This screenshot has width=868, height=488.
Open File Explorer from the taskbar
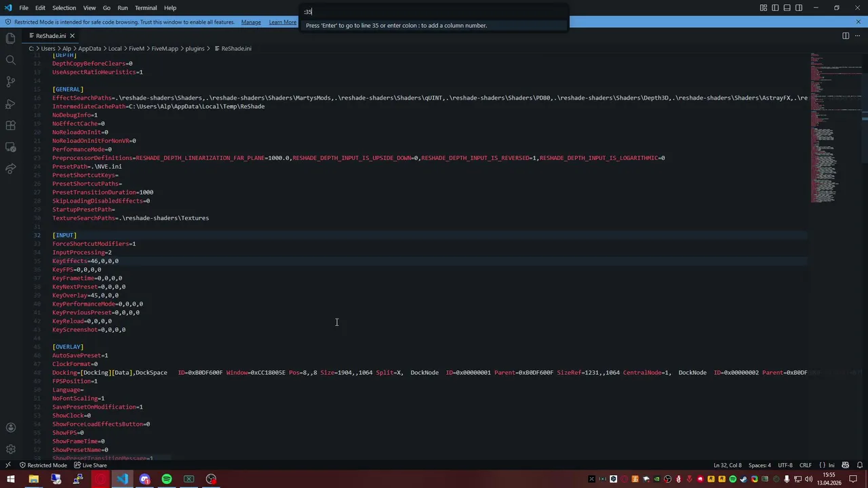(33, 479)
